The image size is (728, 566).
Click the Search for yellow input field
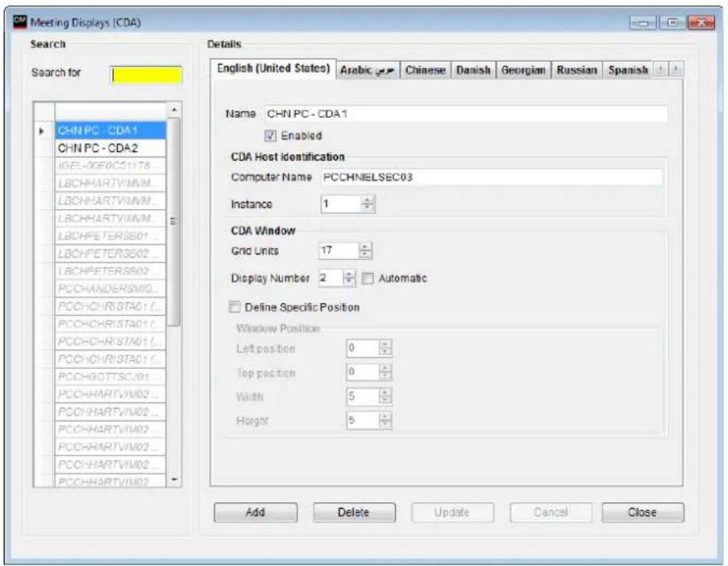tap(146, 75)
